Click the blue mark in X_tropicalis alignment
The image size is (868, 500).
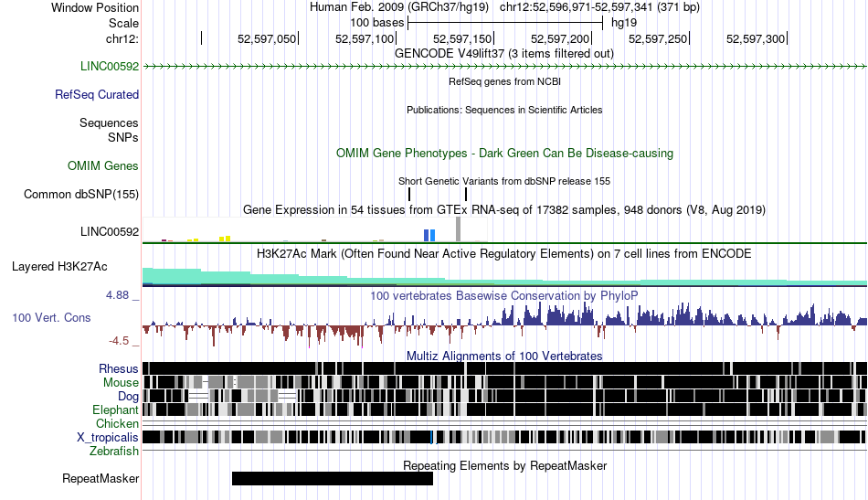click(x=431, y=438)
